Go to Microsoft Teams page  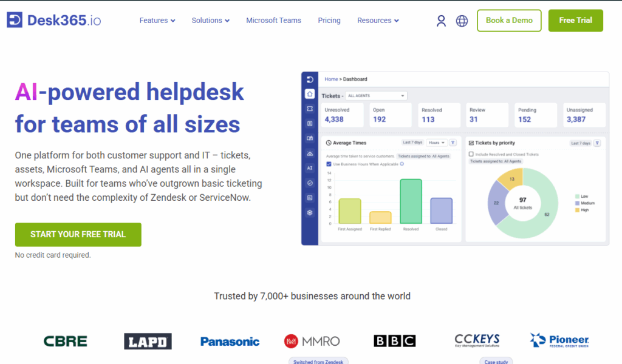(274, 21)
